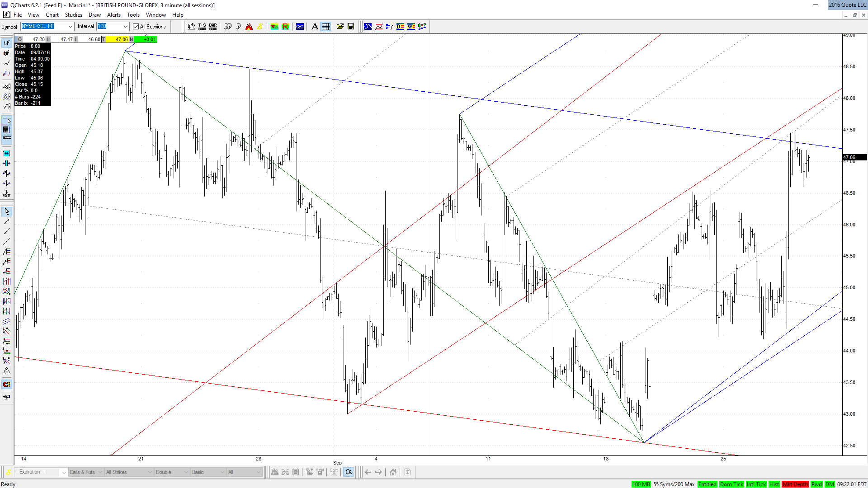Click the red R toolbar icon
The height and width of the screenshot is (488, 868).
click(x=285, y=27)
